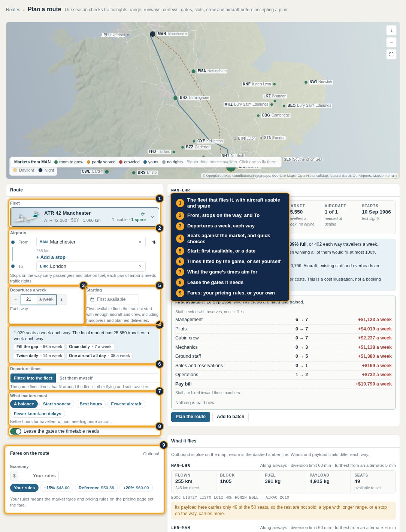Click the To airport input field

tap(91, 266)
